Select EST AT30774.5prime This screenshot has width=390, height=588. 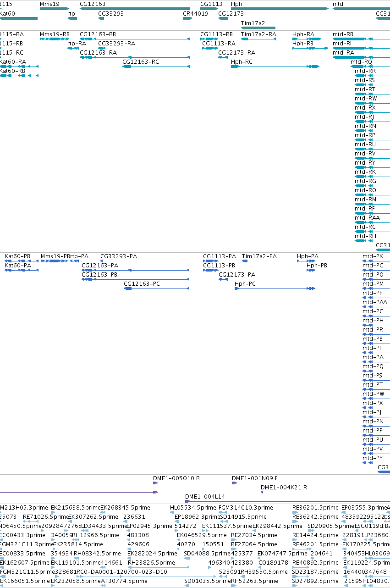click(124, 581)
